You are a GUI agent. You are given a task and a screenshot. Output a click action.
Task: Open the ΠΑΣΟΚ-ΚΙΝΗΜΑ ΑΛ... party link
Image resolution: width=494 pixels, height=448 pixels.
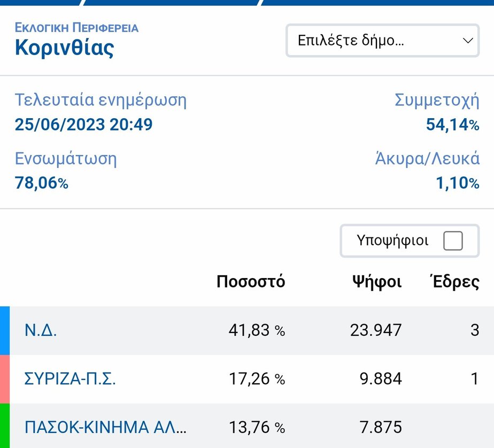(106, 427)
